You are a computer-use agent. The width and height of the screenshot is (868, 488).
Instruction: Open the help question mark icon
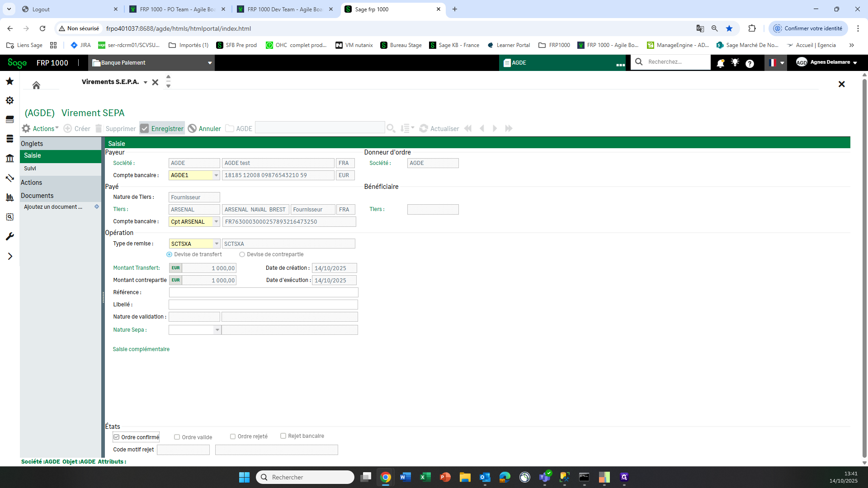pos(750,63)
